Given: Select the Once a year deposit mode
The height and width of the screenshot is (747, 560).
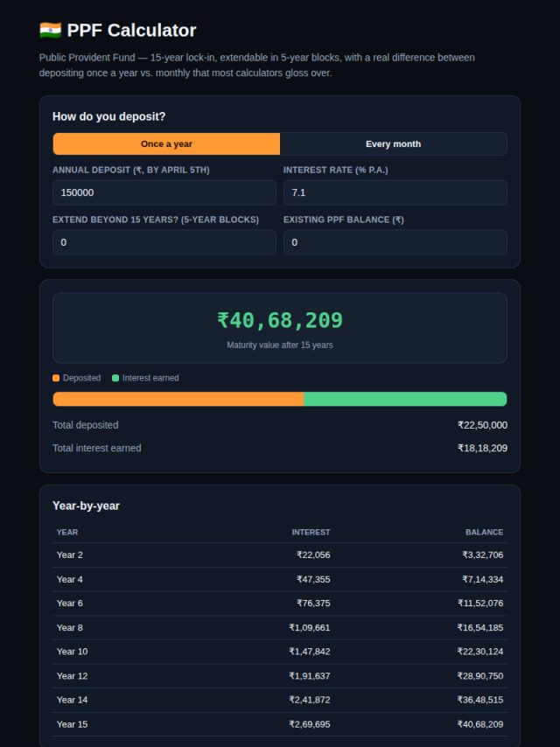Looking at the screenshot, I should click(x=166, y=143).
